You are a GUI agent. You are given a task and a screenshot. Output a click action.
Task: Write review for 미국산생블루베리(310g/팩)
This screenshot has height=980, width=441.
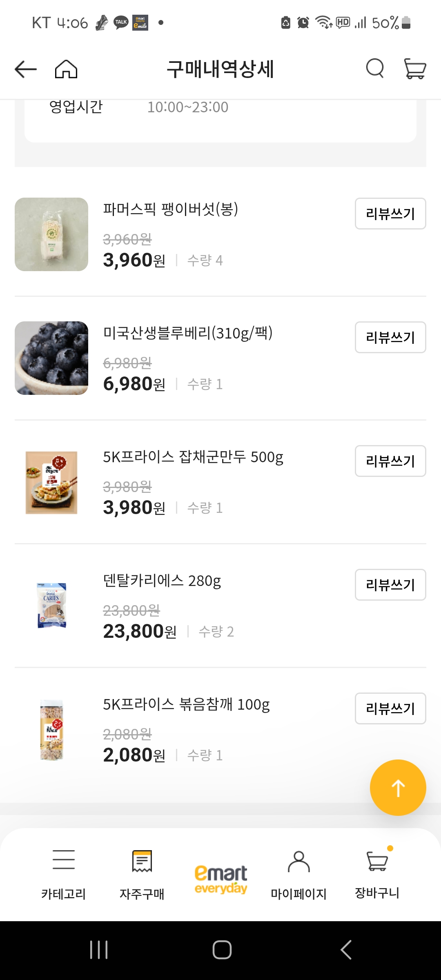click(x=390, y=337)
